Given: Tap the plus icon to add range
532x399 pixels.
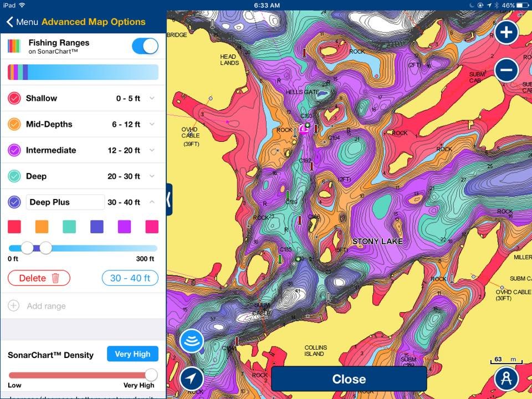Looking at the screenshot, I should [14, 306].
